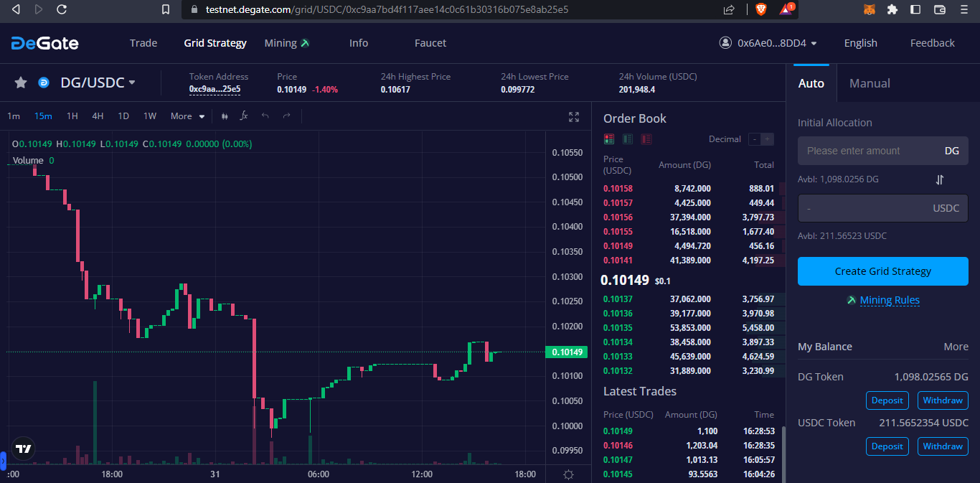This screenshot has height=483, width=980.
Task: Open the fx indicators menu
Action: [x=244, y=116]
